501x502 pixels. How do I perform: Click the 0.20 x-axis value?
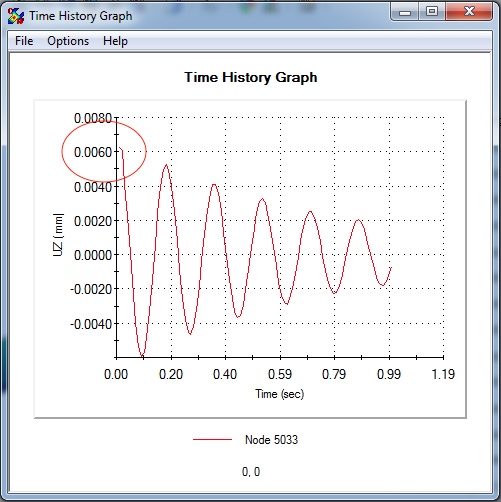171,374
